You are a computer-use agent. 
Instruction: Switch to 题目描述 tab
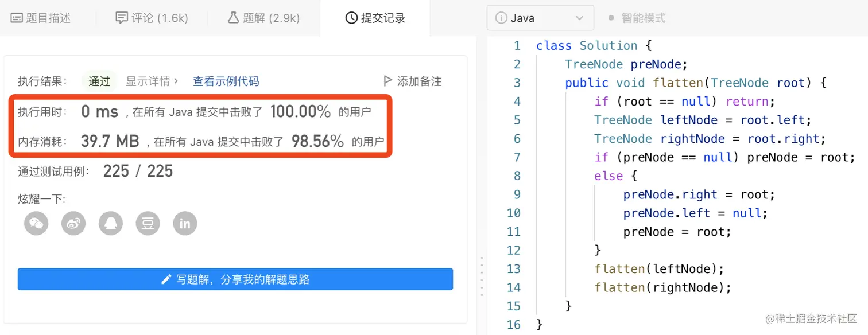click(x=41, y=18)
